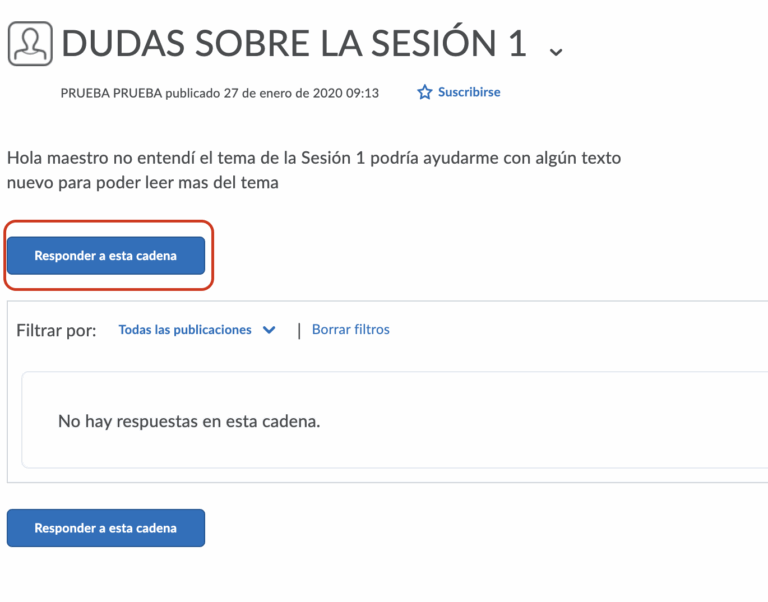Select the thread title "DUDAS SOBRE LA SESIÓN 1"
This screenshot has width=768, height=602.
tap(294, 43)
